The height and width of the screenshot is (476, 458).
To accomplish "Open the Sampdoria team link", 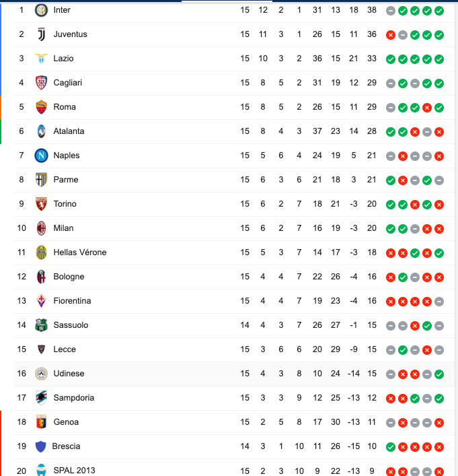I will coord(74,398).
